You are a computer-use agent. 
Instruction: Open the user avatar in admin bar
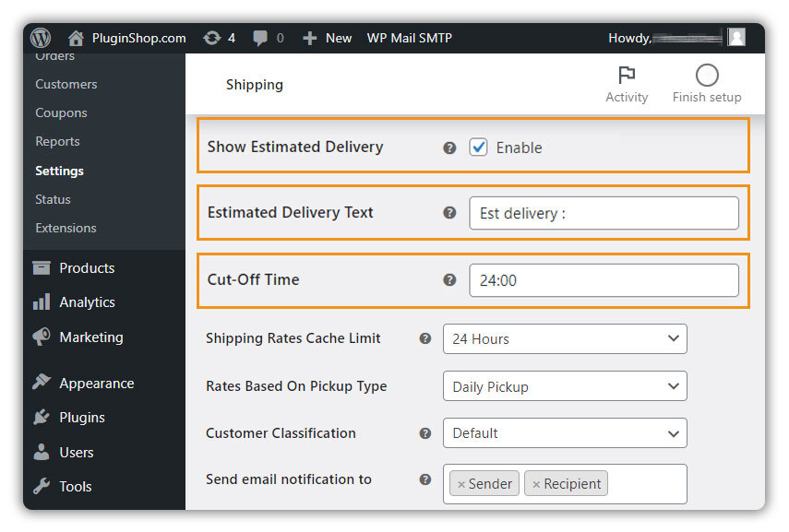coord(736,37)
